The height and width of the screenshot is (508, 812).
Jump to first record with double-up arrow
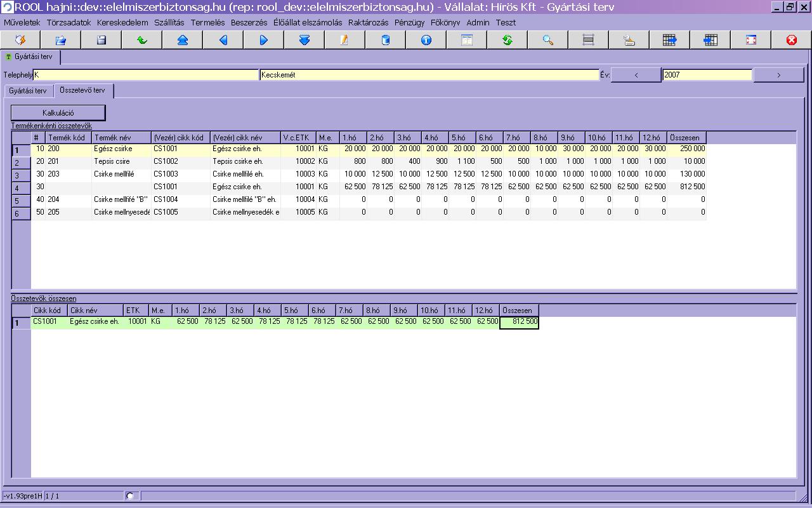coord(182,40)
